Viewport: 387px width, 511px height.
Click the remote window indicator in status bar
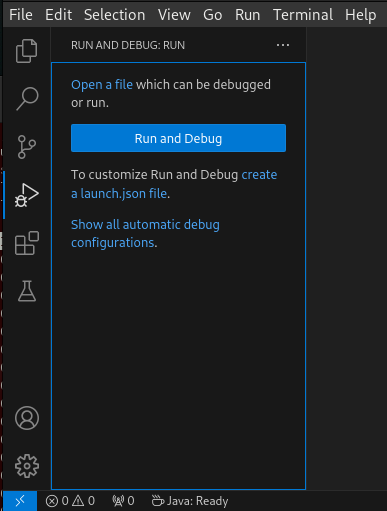[x=20, y=501]
